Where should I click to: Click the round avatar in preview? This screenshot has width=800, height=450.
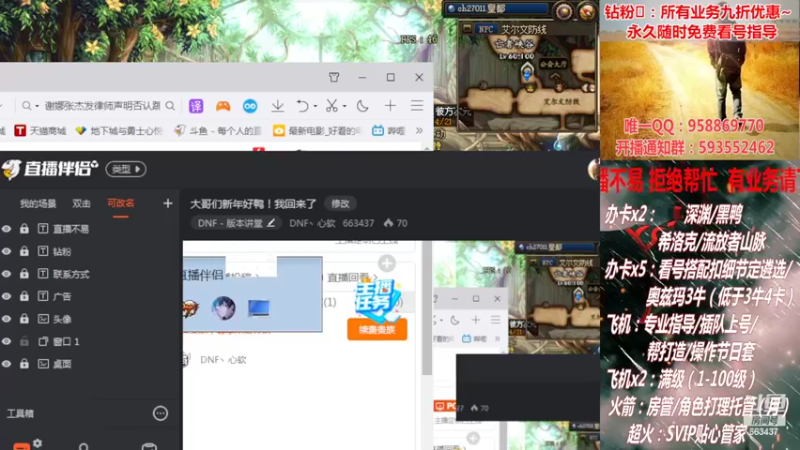click(223, 308)
